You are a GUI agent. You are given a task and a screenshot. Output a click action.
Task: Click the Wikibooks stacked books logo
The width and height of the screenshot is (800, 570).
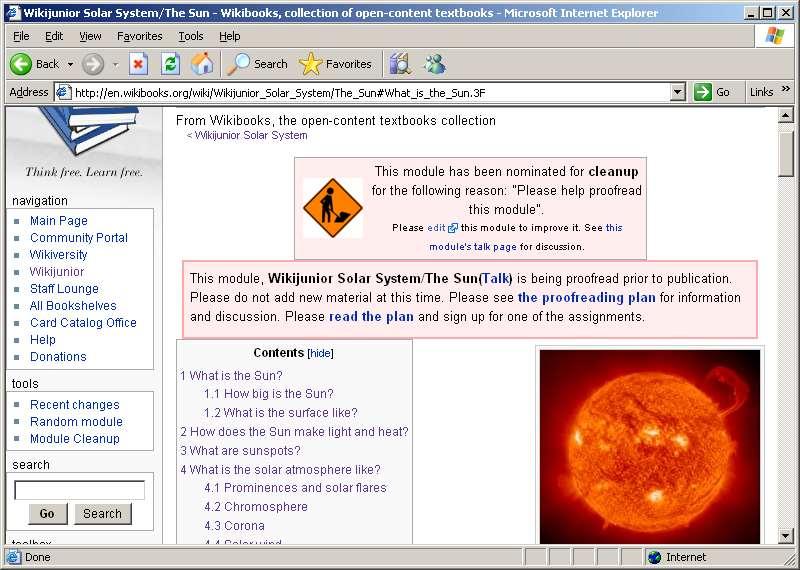(x=89, y=130)
